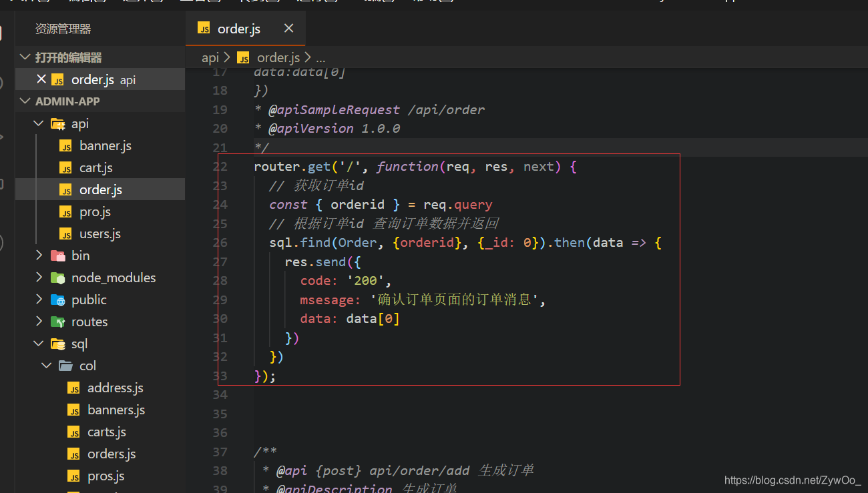Viewport: 868px width, 493px height.
Task: Collapse the sql folder chevron
Action: (39, 344)
